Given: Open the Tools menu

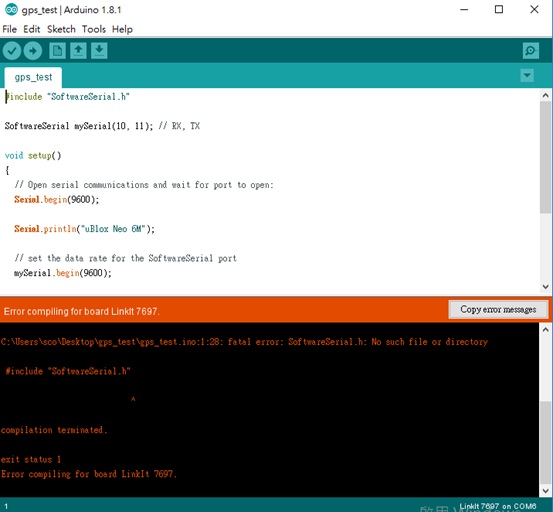Looking at the screenshot, I should pyautogui.click(x=94, y=29).
